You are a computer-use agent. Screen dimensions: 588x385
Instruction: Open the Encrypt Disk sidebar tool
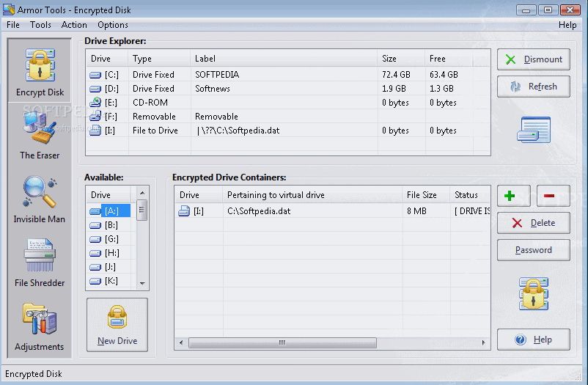[x=40, y=70]
